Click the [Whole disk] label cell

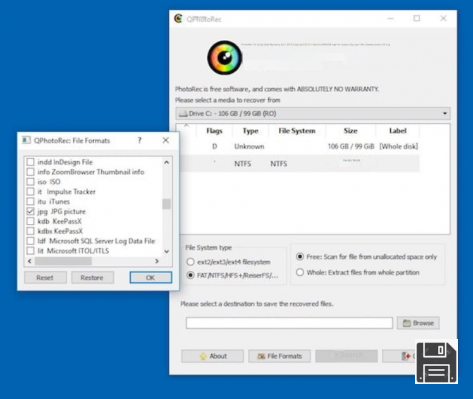tap(399, 146)
